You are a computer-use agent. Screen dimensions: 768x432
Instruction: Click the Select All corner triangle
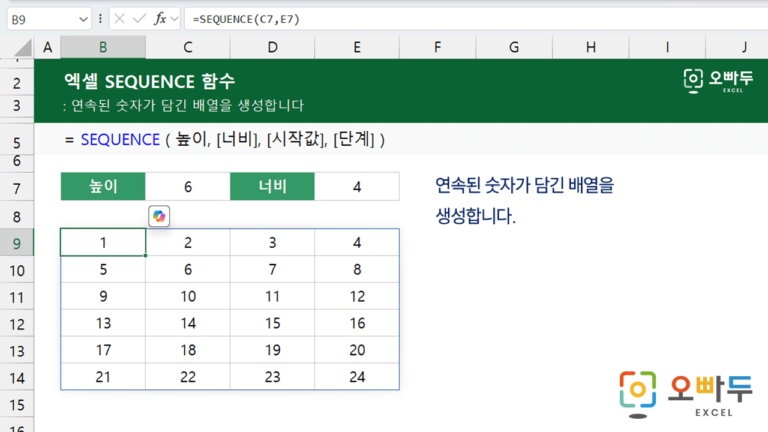click(x=23, y=48)
